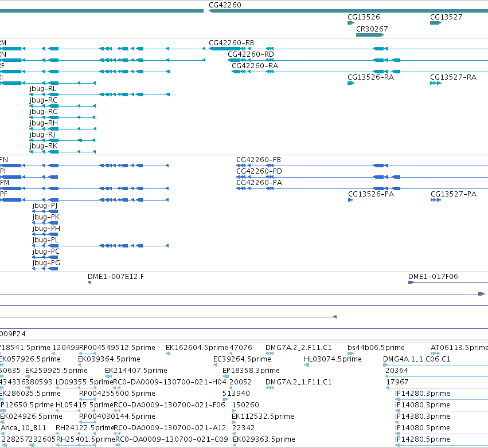The image size is (488, 448).
Task: Select EST label EK024926.5prime
Action: (x=31, y=416)
